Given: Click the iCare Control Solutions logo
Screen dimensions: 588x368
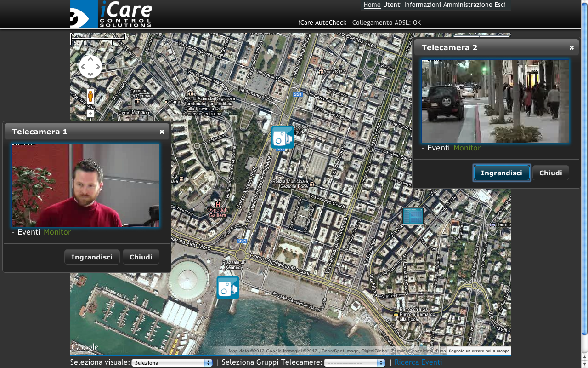Looking at the screenshot, I should click(x=112, y=14).
